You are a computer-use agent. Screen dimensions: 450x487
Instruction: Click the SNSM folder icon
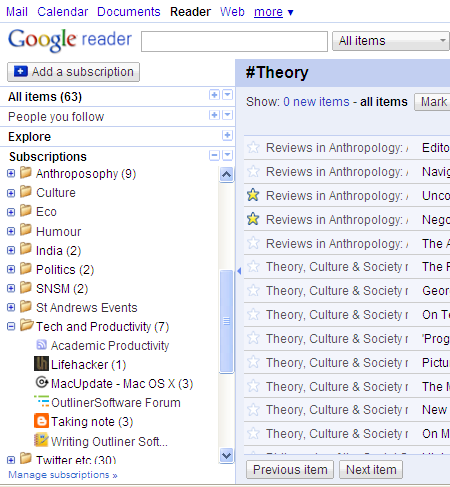coord(26,287)
